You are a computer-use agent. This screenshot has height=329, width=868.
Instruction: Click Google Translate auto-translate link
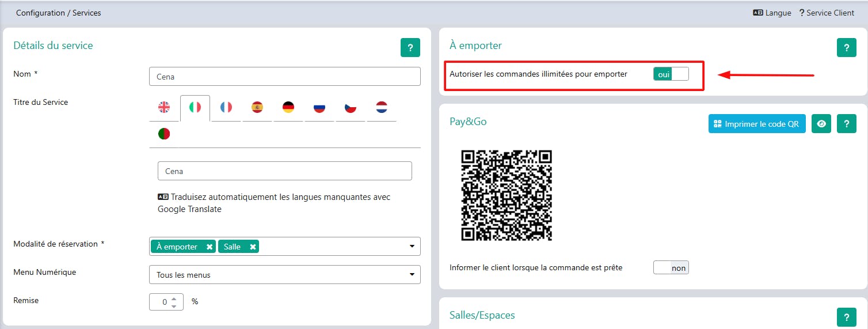point(274,203)
